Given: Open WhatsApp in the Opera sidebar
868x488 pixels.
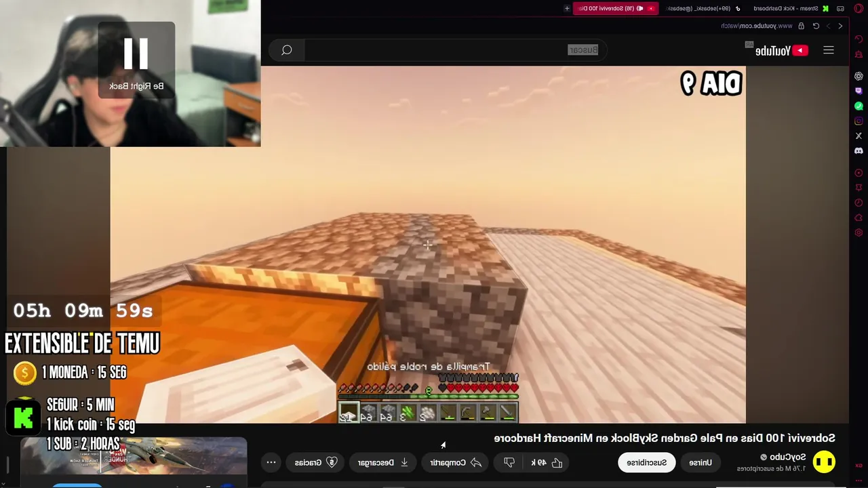Looking at the screenshot, I should click(x=859, y=106).
